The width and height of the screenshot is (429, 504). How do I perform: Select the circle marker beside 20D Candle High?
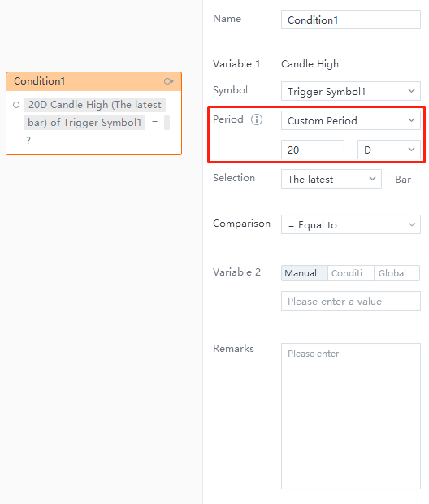[16, 105]
